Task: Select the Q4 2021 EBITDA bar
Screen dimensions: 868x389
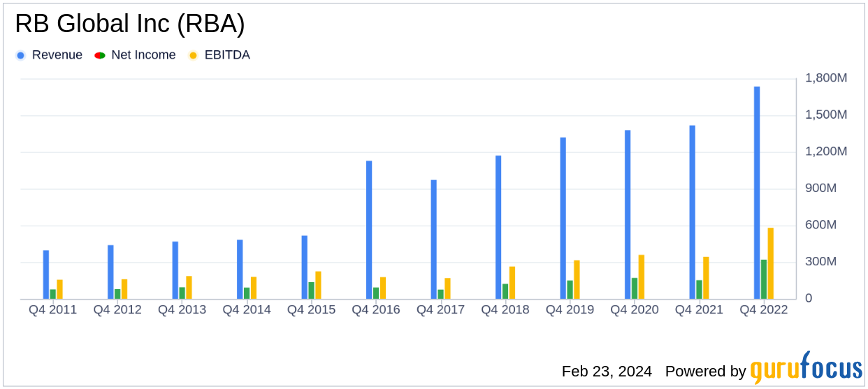Action: 706,278
